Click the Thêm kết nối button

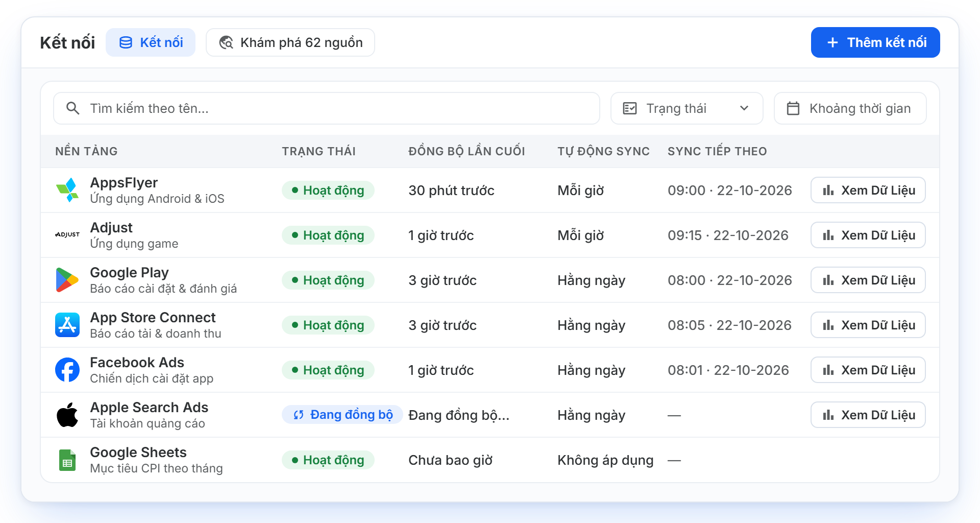coord(875,42)
